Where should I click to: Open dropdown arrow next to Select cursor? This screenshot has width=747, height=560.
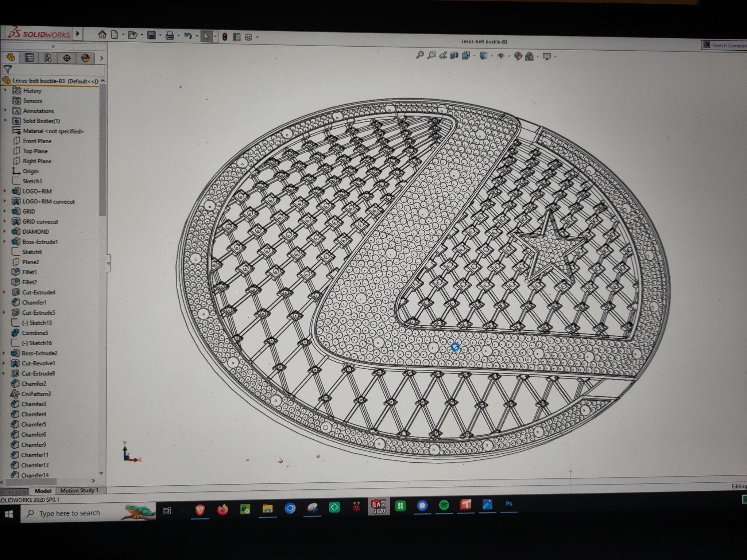tap(216, 36)
